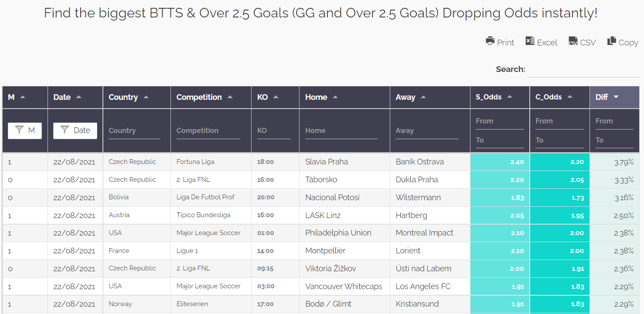Click S_Odds To filter field
644x314 pixels.
(500, 140)
